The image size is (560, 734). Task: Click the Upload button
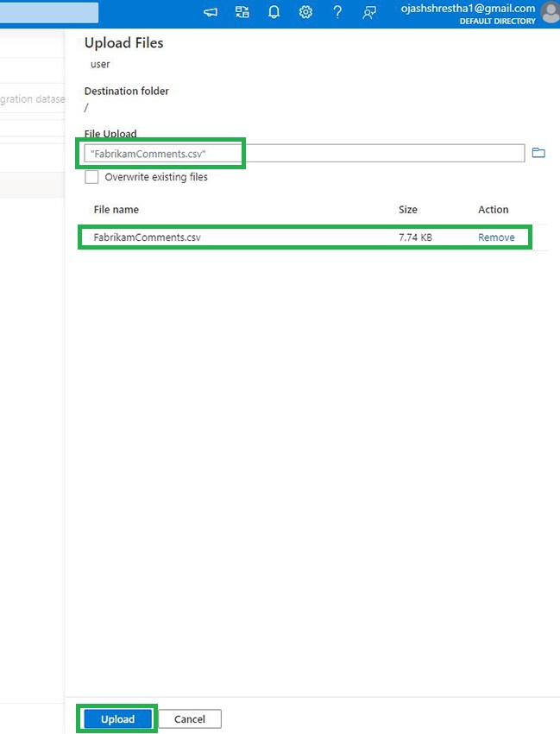tap(118, 719)
